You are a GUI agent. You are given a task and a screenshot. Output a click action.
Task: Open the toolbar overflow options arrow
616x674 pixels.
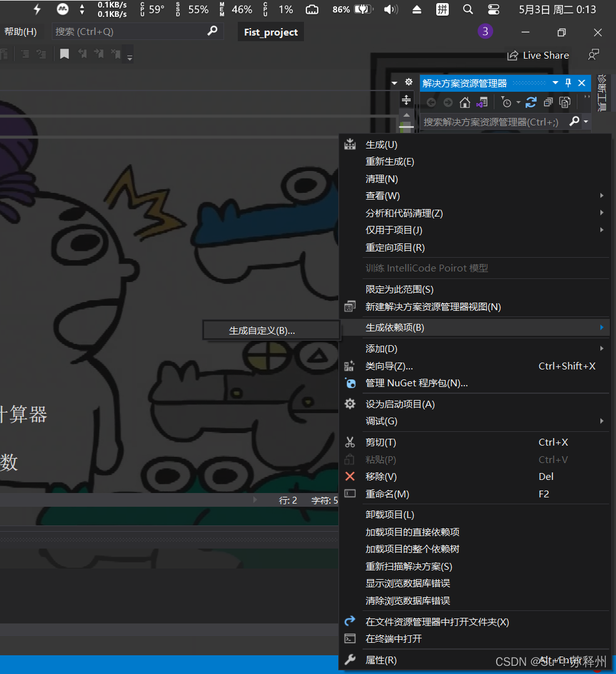click(129, 56)
